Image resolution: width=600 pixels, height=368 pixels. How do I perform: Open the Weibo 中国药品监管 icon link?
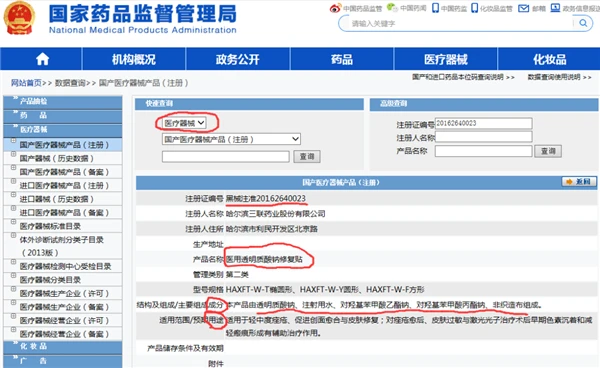pyautogui.click(x=335, y=8)
